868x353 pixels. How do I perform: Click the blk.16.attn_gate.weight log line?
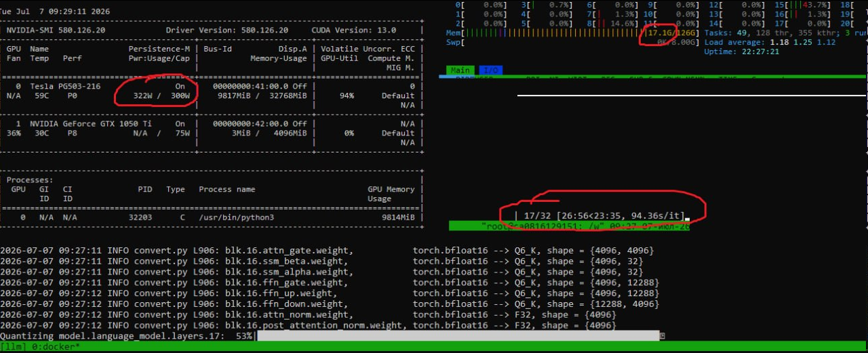tap(327, 251)
